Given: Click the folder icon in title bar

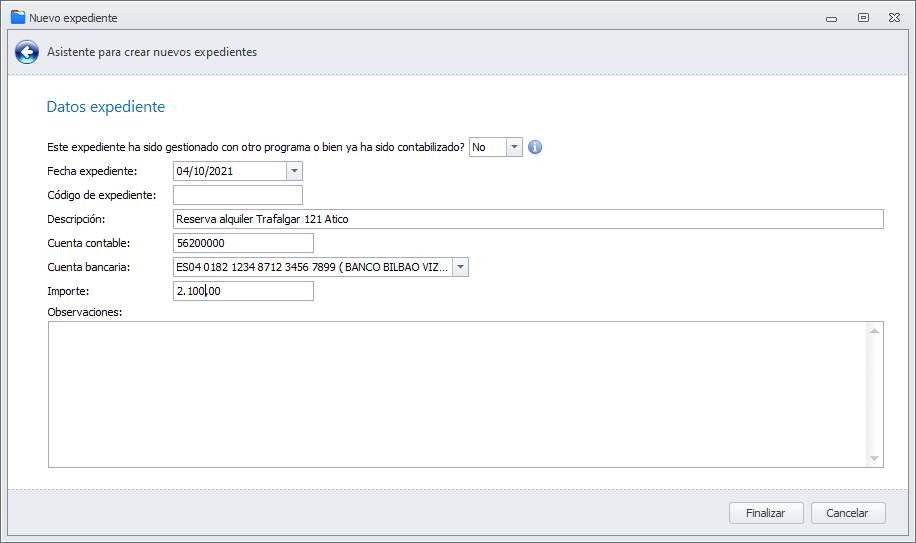Looking at the screenshot, I should (17, 17).
